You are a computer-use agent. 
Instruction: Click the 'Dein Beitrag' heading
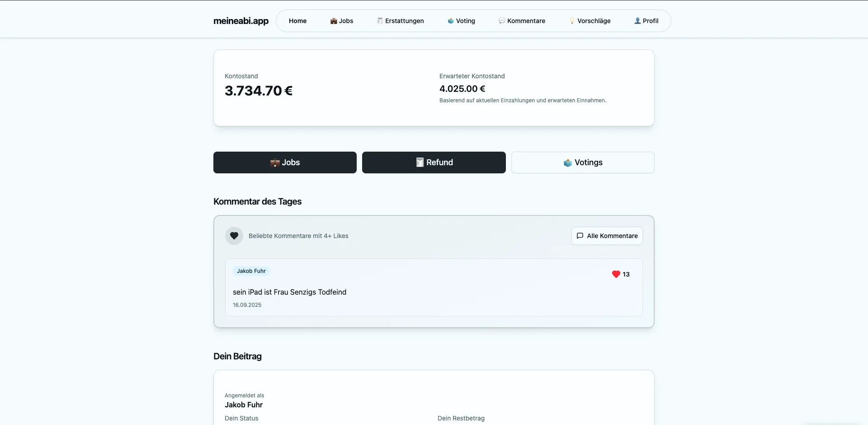[237, 356]
